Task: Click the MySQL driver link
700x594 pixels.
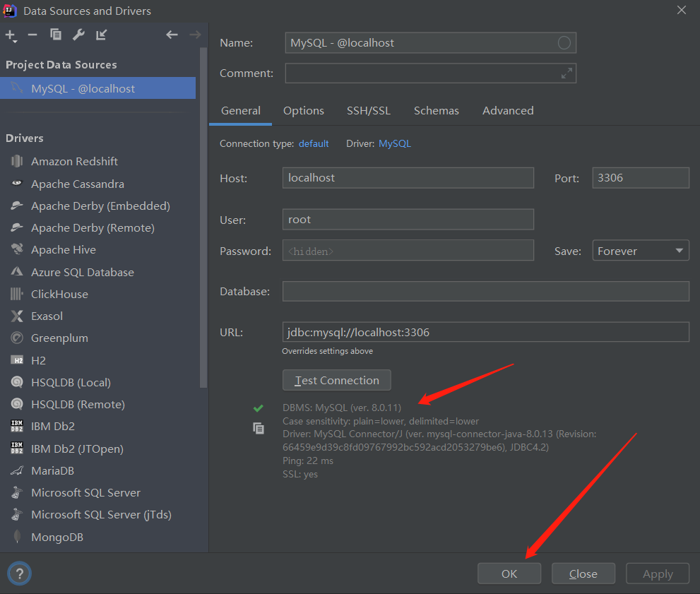Action: [395, 143]
